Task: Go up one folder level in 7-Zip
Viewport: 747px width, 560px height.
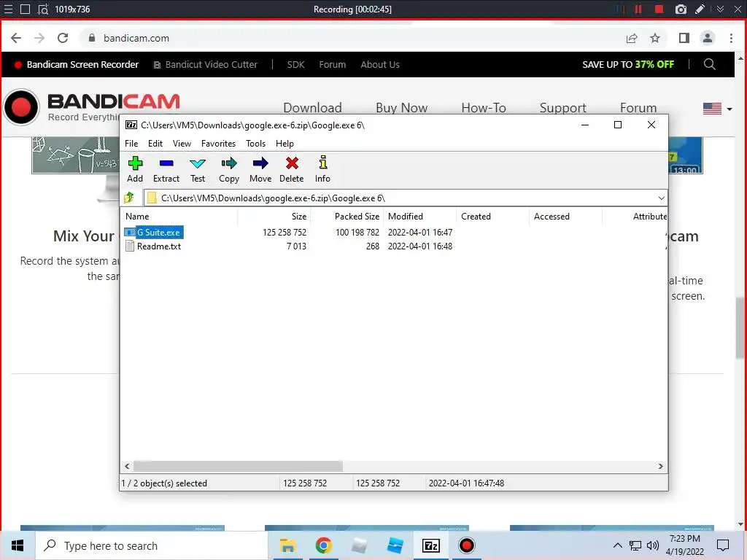Action: click(x=129, y=198)
